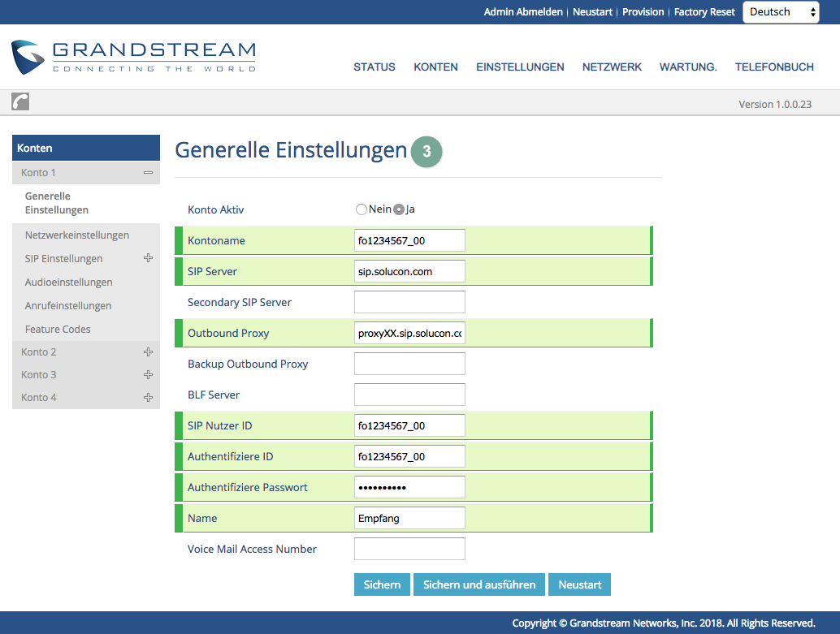The height and width of the screenshot is (634, 840).
Task: Click the Generelle Einstellungen page heading
Action: (291, 150)
